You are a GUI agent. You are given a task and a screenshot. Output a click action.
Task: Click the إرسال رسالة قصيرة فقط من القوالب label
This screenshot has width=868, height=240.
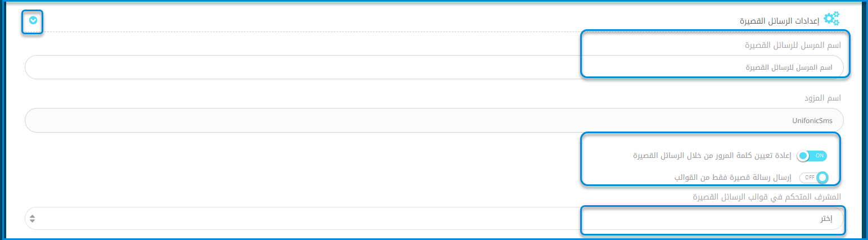[x=734, y=178]
